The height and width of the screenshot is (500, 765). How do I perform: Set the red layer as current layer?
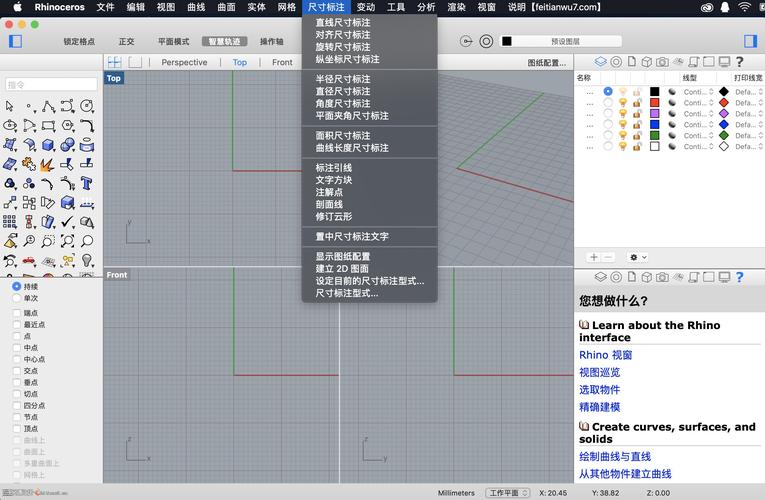pos(607,102)
